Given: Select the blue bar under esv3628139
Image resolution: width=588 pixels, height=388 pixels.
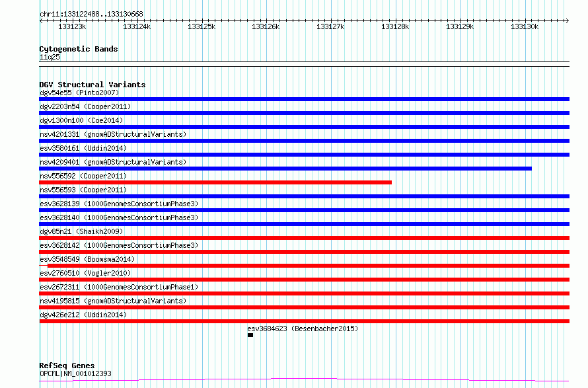Looking at the screenshot, I should [x=304, y=210].
